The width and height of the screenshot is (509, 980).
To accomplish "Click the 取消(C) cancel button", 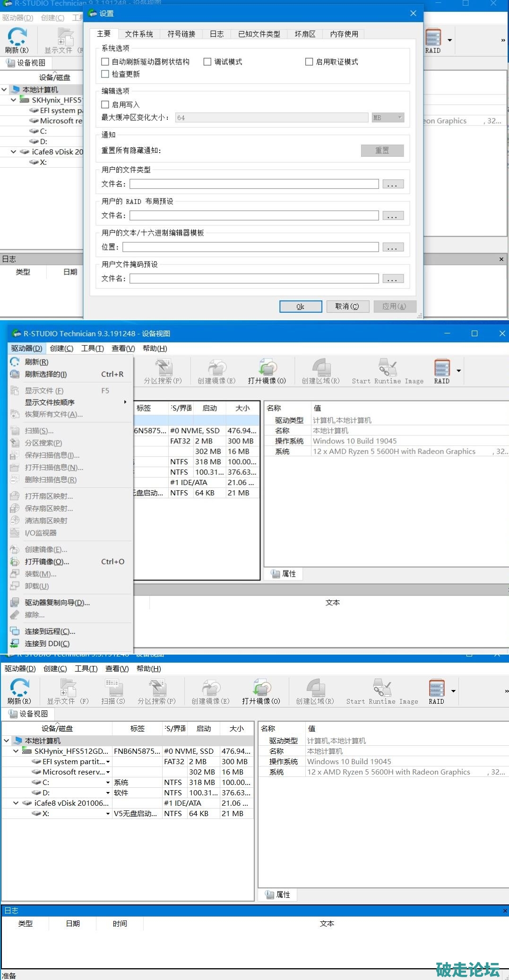I will (347, 307).
